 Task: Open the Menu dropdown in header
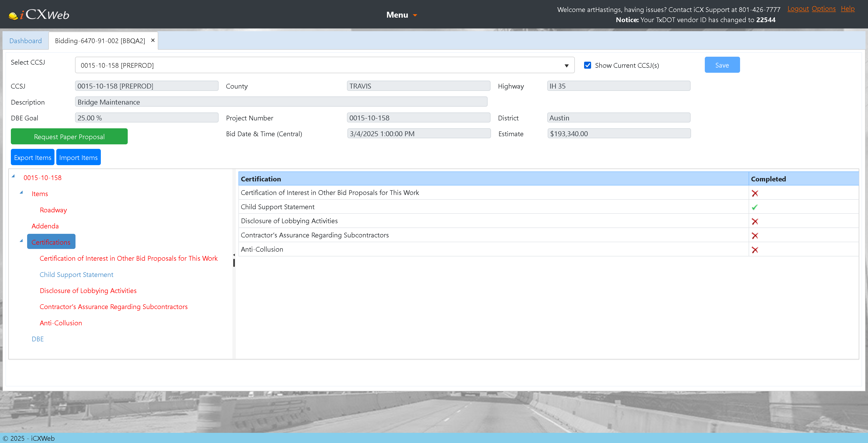pos(402,15)
